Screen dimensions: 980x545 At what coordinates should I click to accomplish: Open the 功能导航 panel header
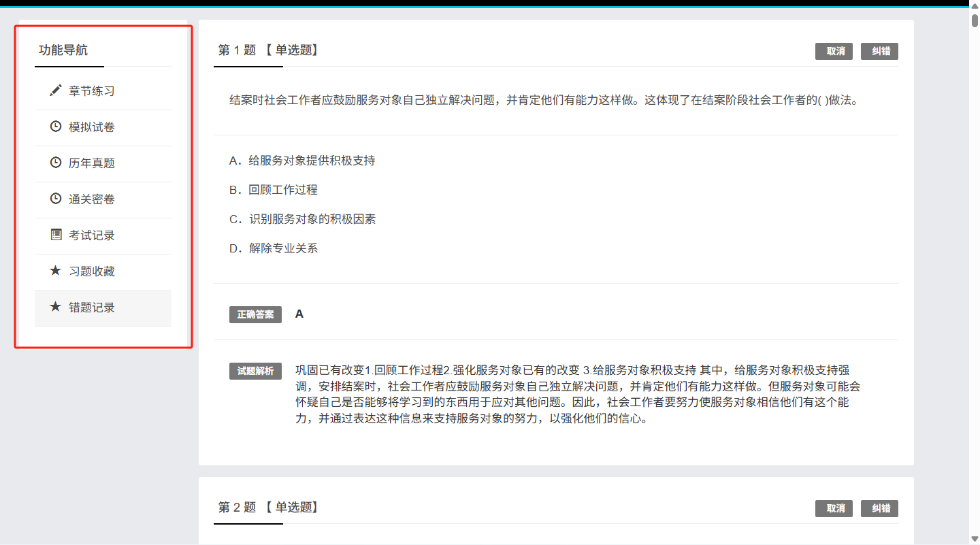(63, 50)
